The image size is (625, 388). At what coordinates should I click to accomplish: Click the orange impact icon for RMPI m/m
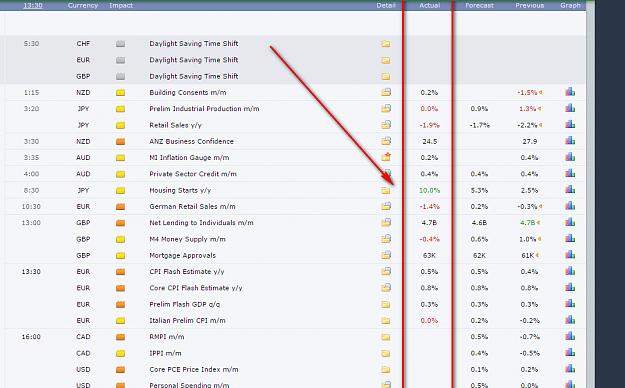click(120, 337)
